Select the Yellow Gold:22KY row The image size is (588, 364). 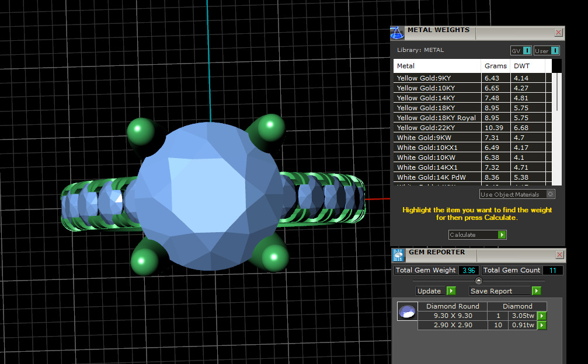point(472,128)
